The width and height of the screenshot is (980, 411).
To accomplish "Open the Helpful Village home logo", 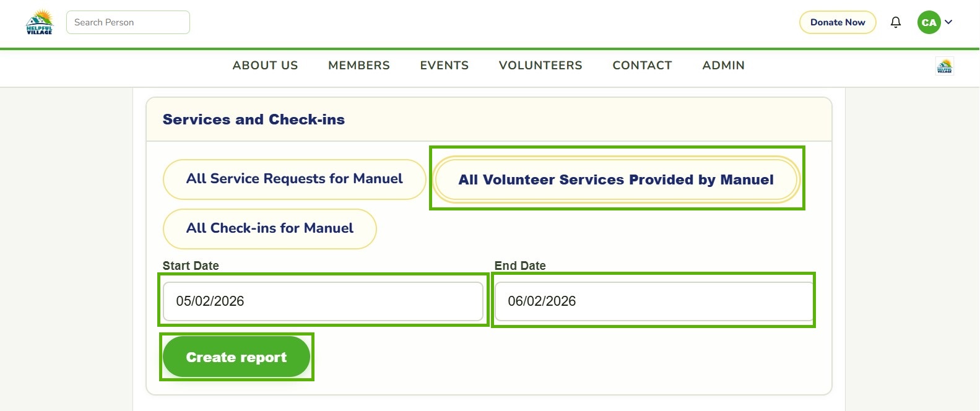I will click(40, 22).
